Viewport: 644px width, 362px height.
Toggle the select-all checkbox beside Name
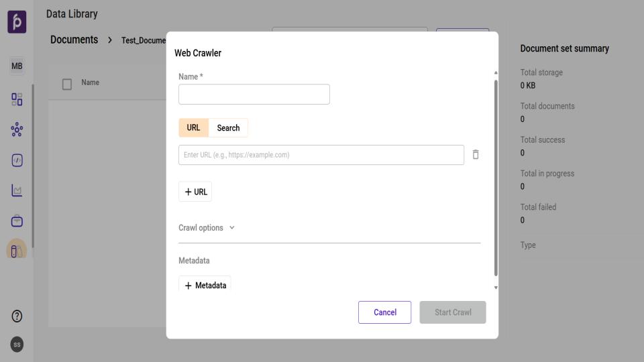(67, 84)
